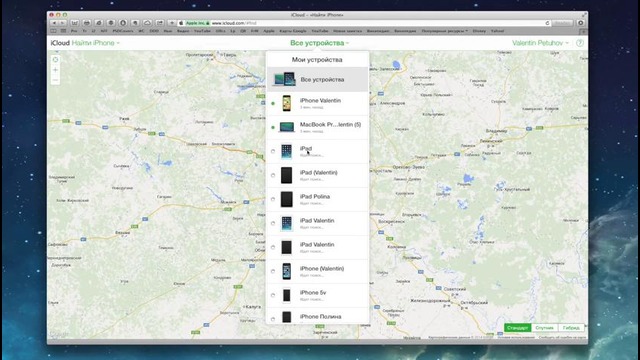Go back with Safari's back arrow

click(x=54, y=23)
